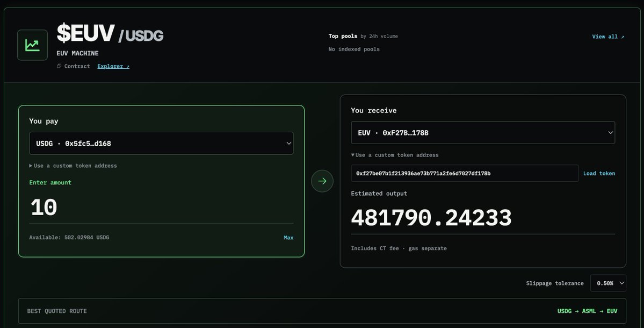Screen dimensions: 644x328
Task: Click the BEST QUOTED ROUTE label
Action: (57, 311)
